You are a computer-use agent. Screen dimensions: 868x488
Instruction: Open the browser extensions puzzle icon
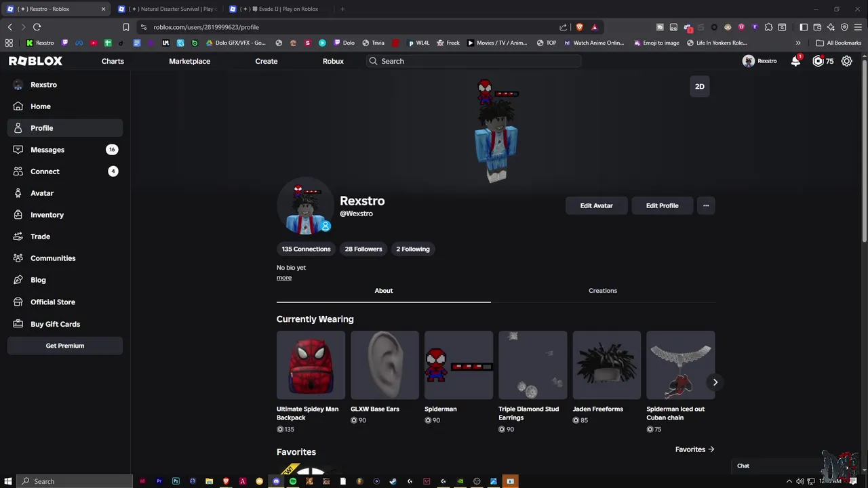768,27
